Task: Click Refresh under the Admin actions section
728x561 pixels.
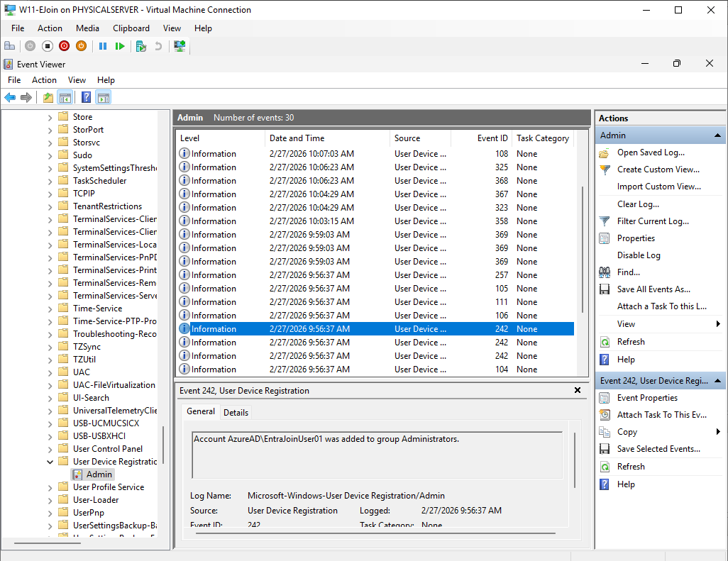Action: [x=631, y=342]
